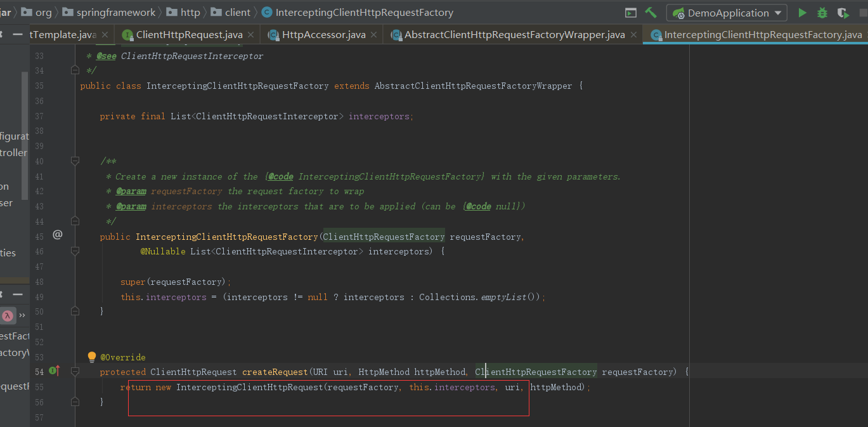Click the highlighted ClientHttpRequestFactory type on line 45
The width and height of the screenshot is (868, 427).
coord(384,237)
